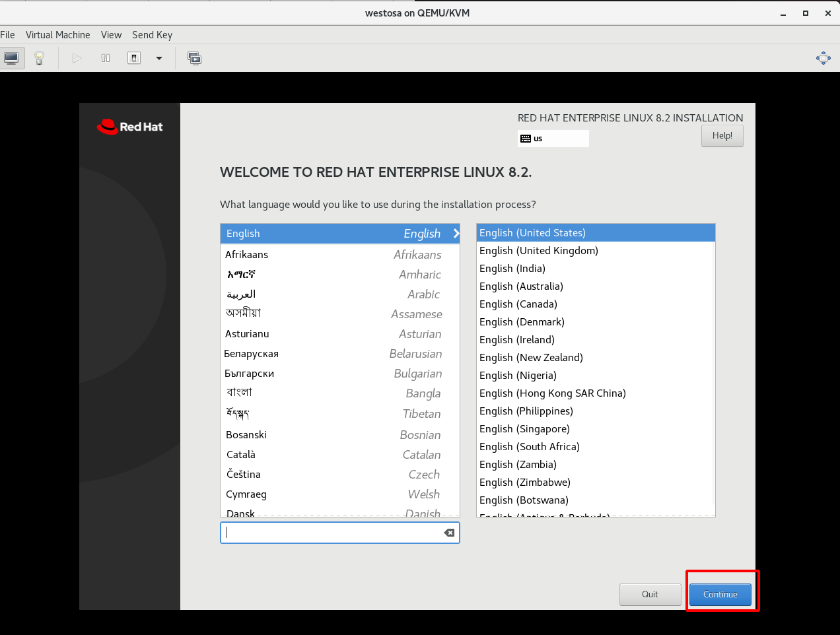840x635 pixels.
Task: Open virtual hardware details lightbulb icon
Action: [39, 58]
